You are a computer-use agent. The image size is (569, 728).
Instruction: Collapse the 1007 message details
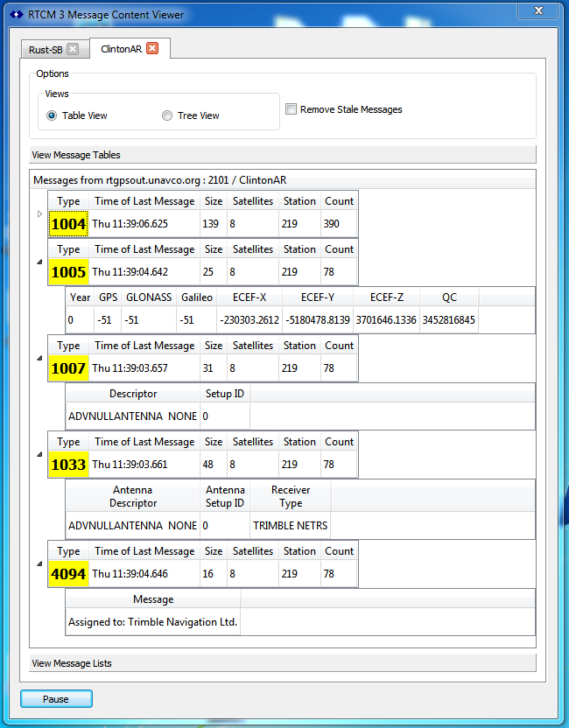39,358
